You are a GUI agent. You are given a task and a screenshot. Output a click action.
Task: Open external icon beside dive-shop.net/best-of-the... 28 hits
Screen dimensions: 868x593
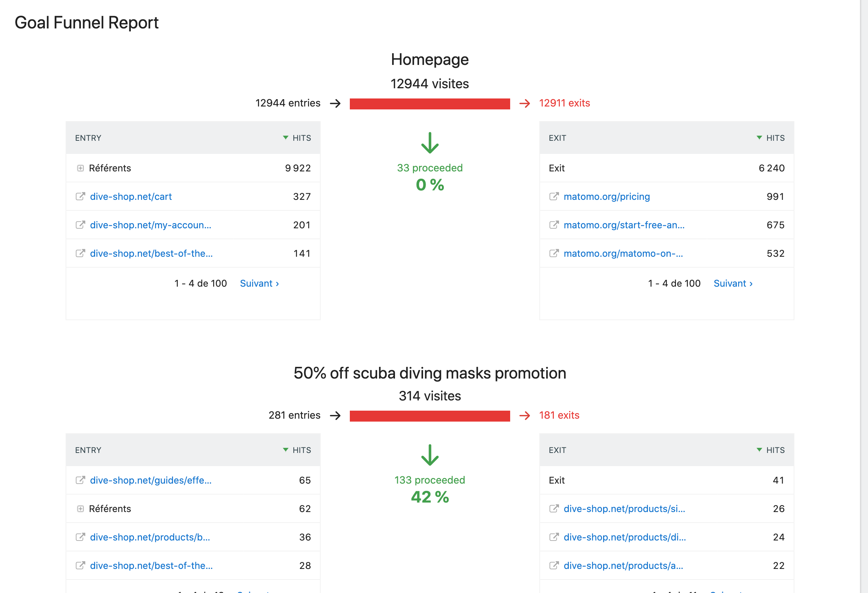pyautogui.click(x=80, y=565)
